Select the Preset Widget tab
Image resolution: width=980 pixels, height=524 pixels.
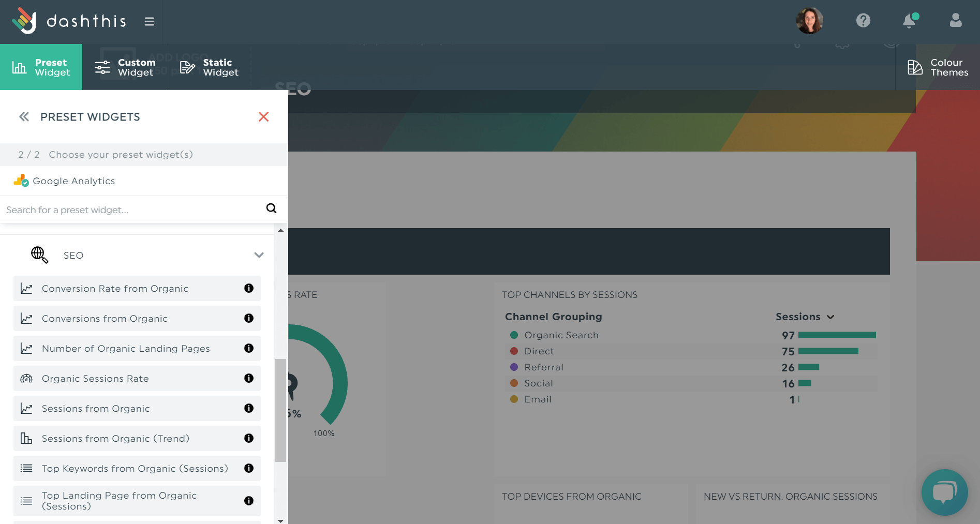pos(41,67)
